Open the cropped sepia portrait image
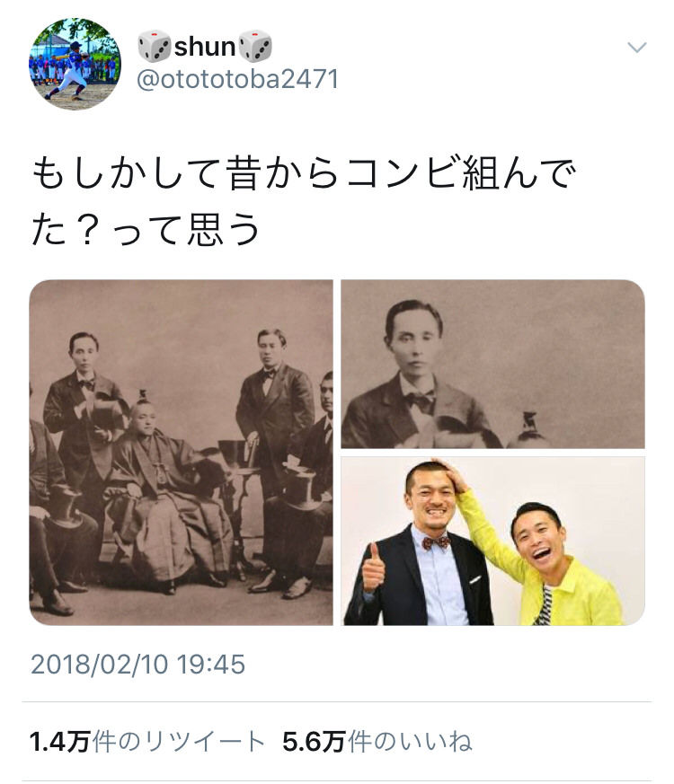Viewport: 674px width, 784px height. [x=492, y=364]
